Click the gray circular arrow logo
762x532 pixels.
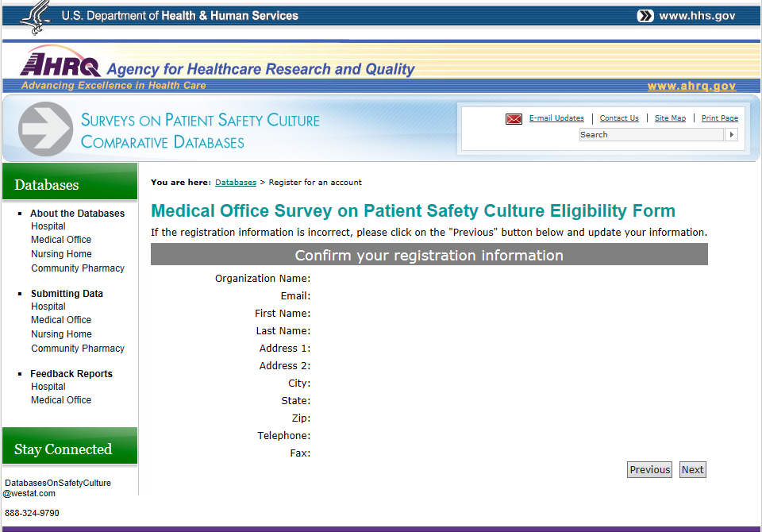pyautogui.click(x=45, y=128)
